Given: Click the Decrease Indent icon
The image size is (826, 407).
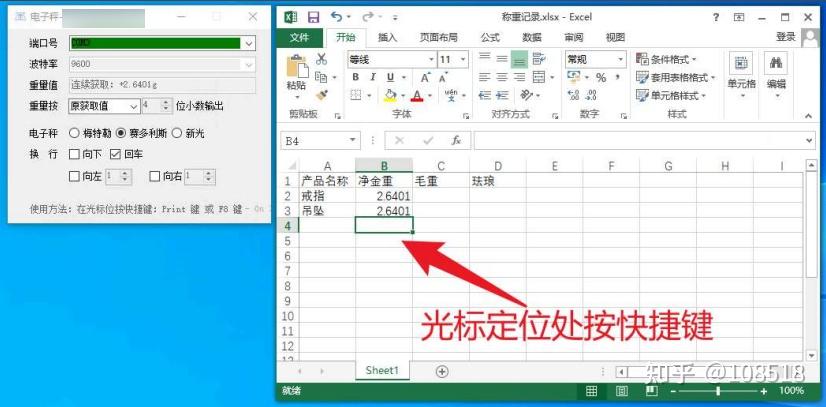Looking at the screenshot, I should click(485, 95).
